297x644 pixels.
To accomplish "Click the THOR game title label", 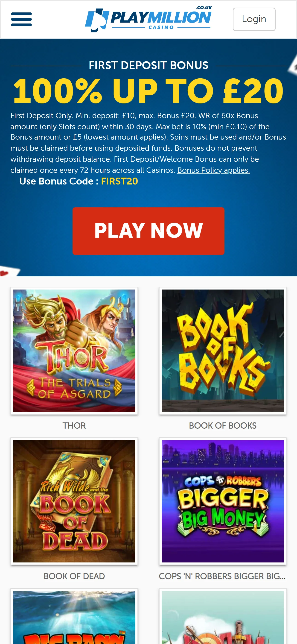I will 74,425.
